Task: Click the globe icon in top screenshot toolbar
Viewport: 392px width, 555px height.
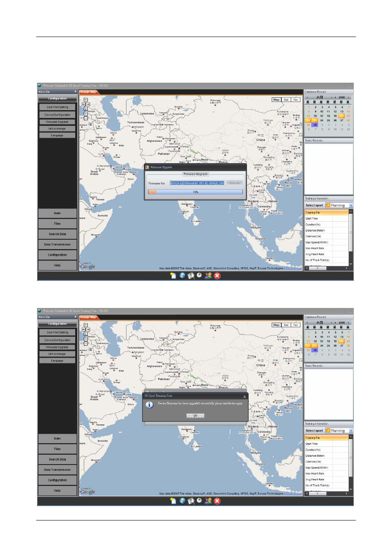Action: point(182,275)
